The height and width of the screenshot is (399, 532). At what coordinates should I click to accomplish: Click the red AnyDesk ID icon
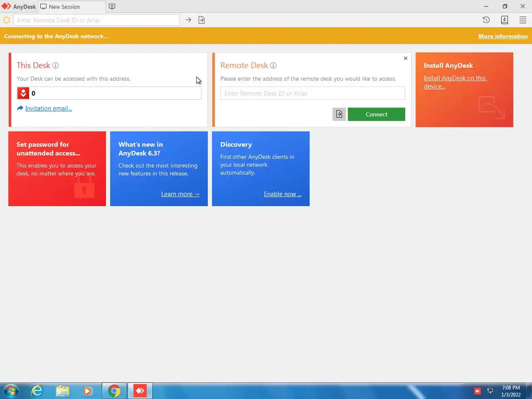tap(23, 93)
